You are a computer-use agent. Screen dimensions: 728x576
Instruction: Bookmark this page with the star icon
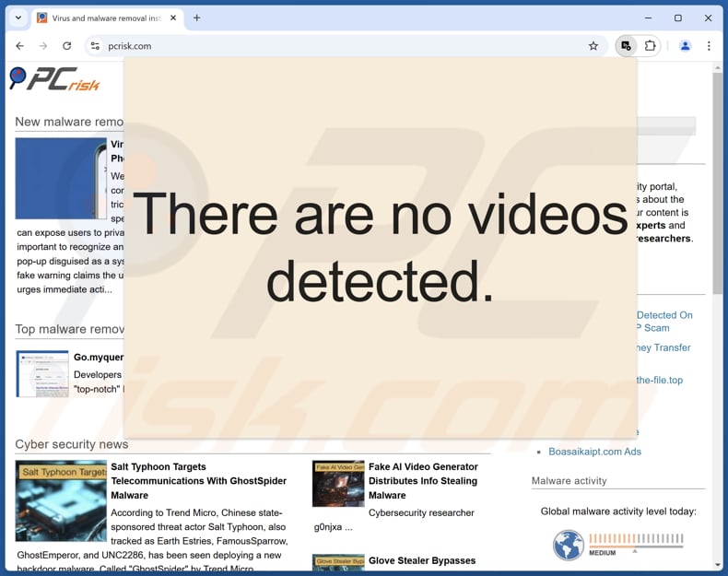[593, 46]
